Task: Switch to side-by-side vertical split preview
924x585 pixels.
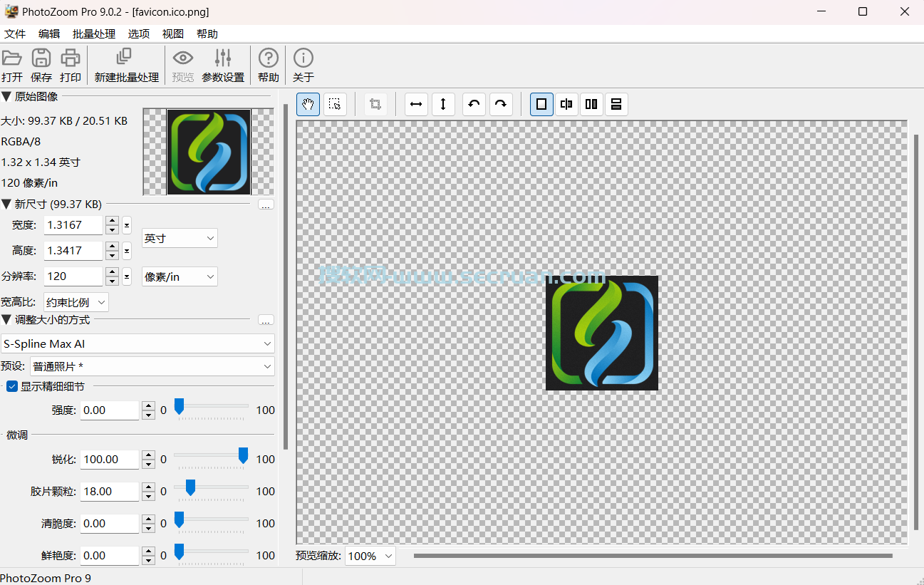Action: pos(591,104)
